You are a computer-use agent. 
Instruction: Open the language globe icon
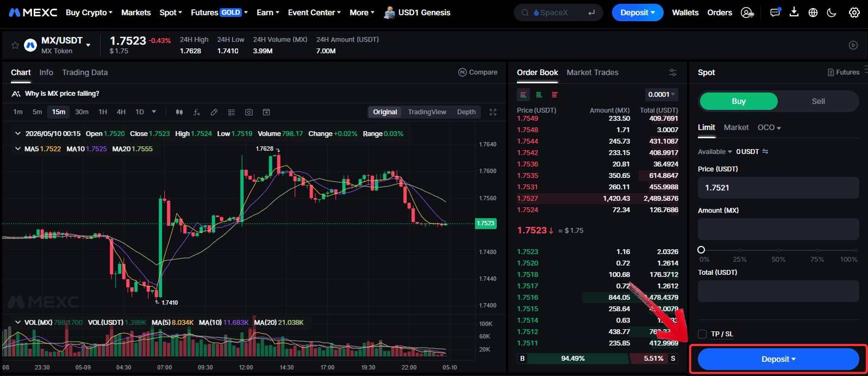[x=813, y=13]
